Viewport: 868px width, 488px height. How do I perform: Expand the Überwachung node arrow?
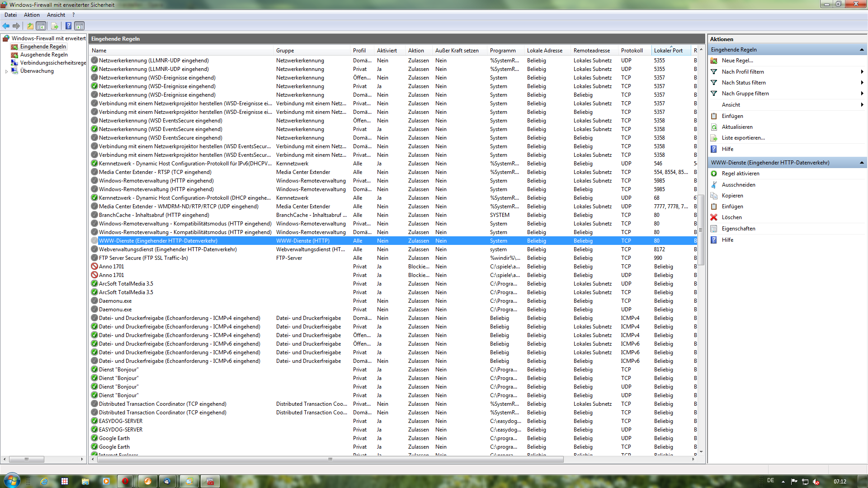6,71
